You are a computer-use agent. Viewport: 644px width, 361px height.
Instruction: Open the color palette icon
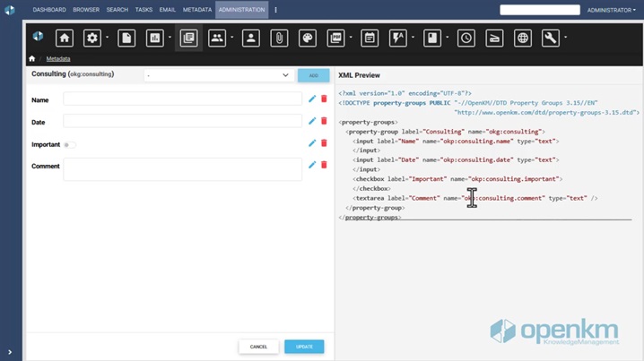click(308, 39)
